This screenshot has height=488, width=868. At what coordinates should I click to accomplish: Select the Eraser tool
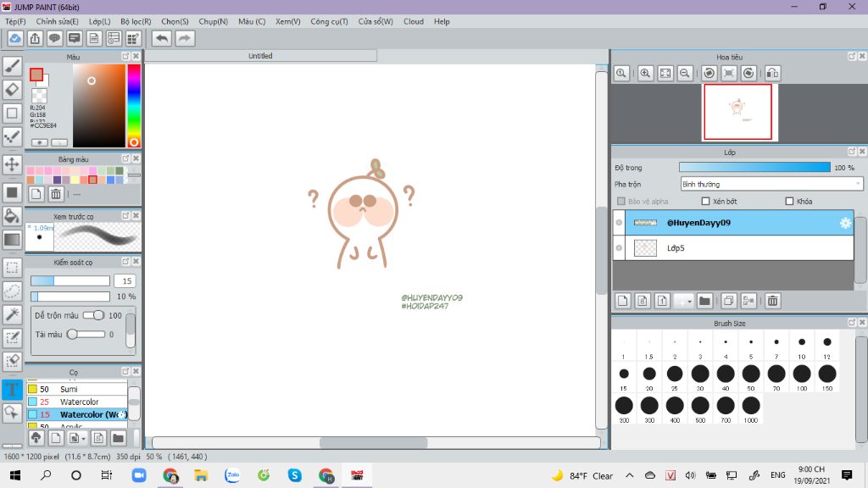click(x=12, y=89)
